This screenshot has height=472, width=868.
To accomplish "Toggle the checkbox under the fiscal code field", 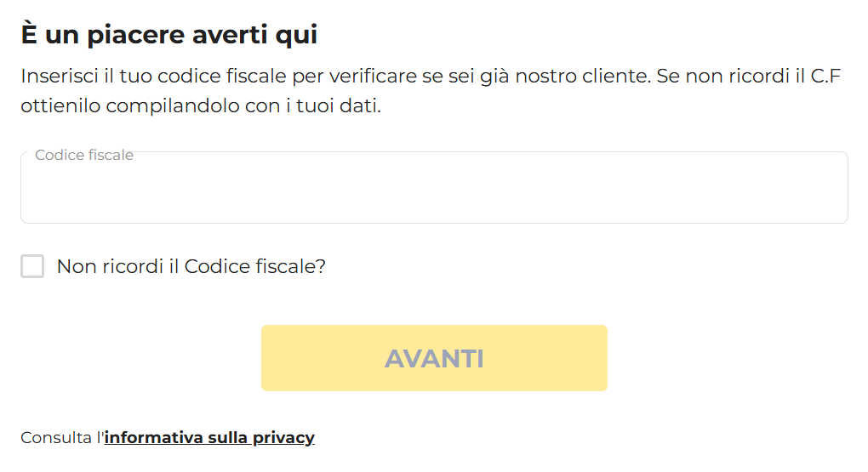I will 32,266.
